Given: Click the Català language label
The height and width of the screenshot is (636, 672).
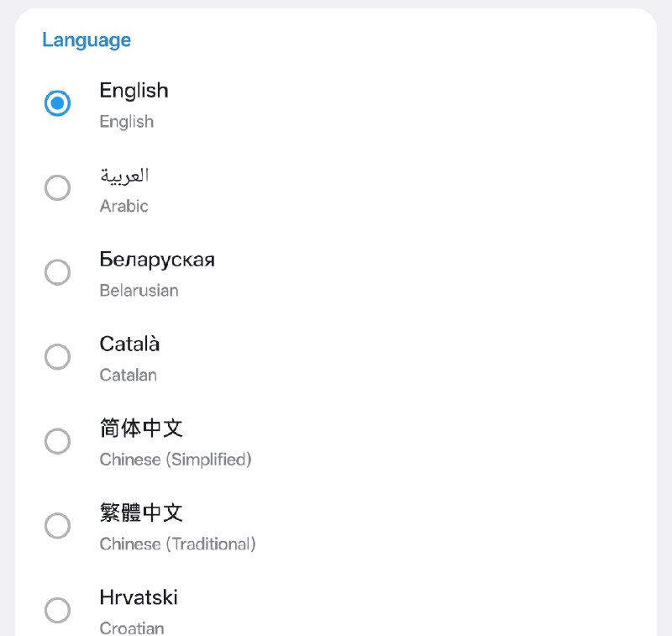Looking at the screenshot, I should [129, 344].
